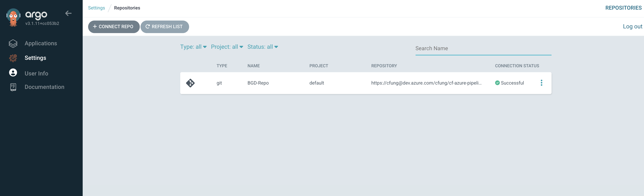
Task: Expand the Status filter dropdown
Action: tap(263, 47)
